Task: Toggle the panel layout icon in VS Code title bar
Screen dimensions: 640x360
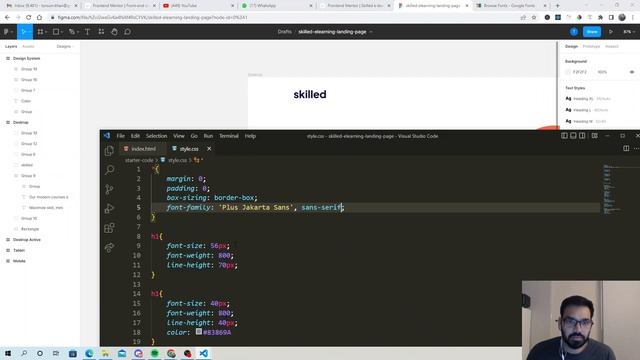Action: pos(573,136)
